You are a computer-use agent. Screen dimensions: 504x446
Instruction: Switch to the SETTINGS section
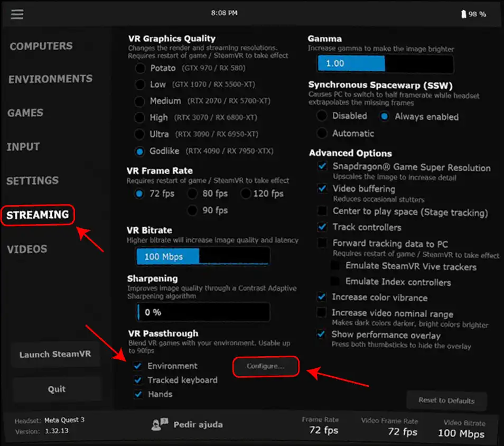click(32, 181)
